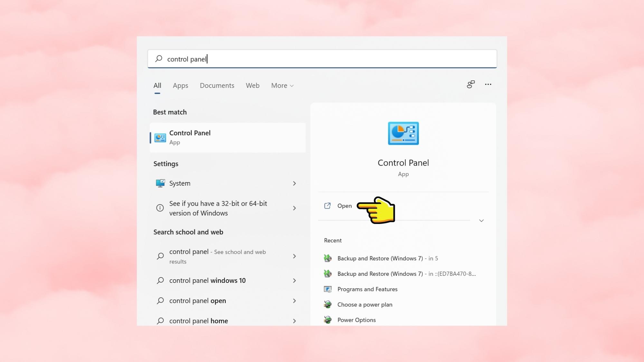Select 'control panel home' suggestion
The width and height of the screenshot is (644, 362).
coord(228,321)
